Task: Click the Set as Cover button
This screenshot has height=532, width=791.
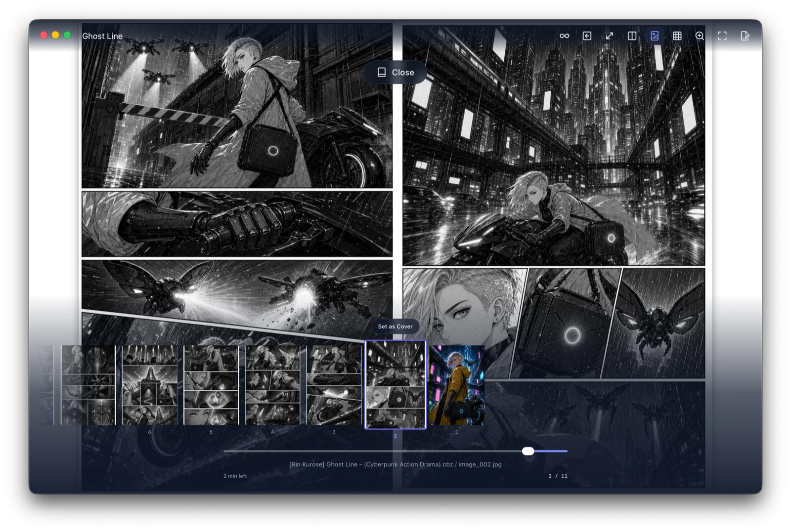Action: click(x=395, y=327)
